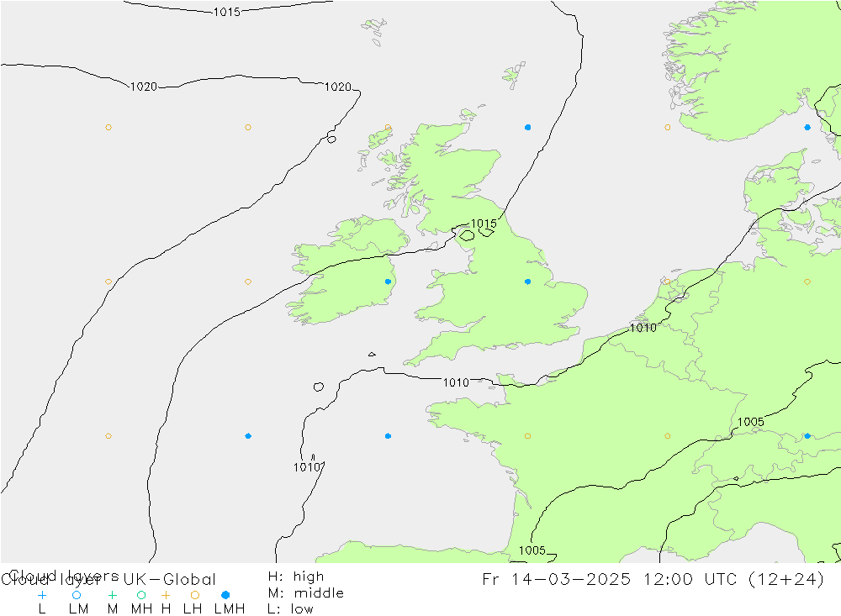
Task: Click the small triangle contour south of Ireland
Action: pos(372,354)
